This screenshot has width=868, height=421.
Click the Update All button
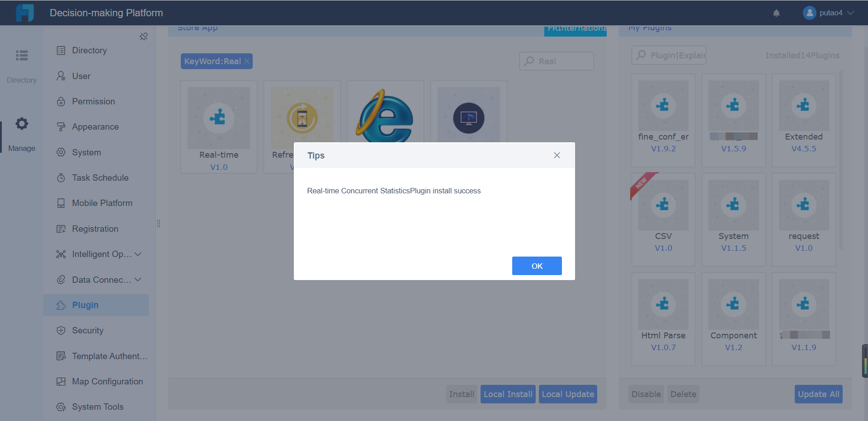tap(819, 394)
